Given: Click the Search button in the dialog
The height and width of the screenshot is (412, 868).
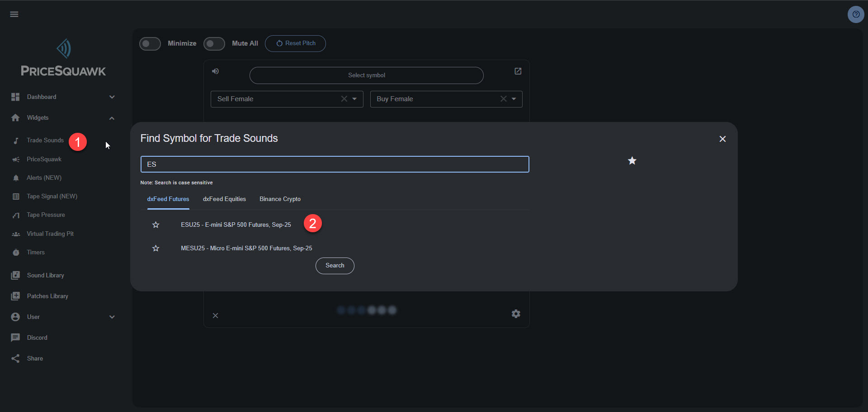Looking at the screenshot, I should point(335,266).
